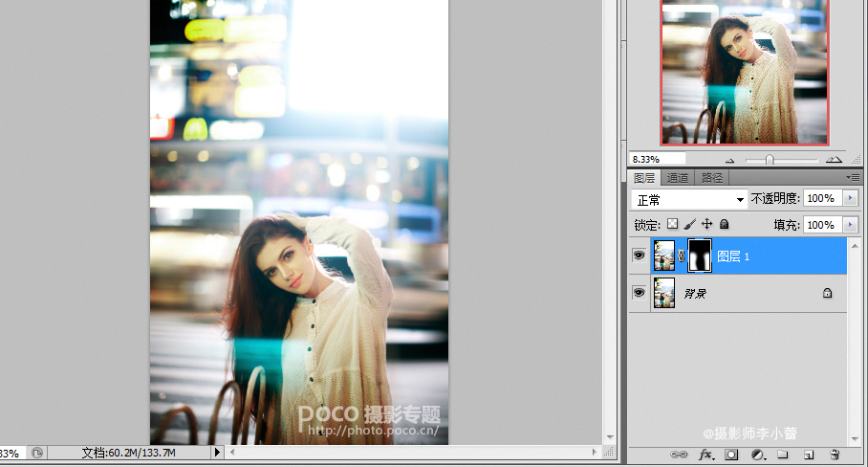The width and height of the screenshot is (868, 467).
Task: Hide 图层 1 layer visibility eye
Action: click(x=639, y=256)
